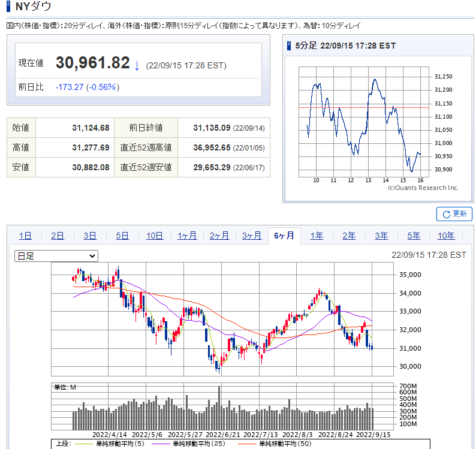This screenshot has width=476, height=449.
Task: Switch chart to 1年 range
Action: pyautogui.click(x=317, y=236)
